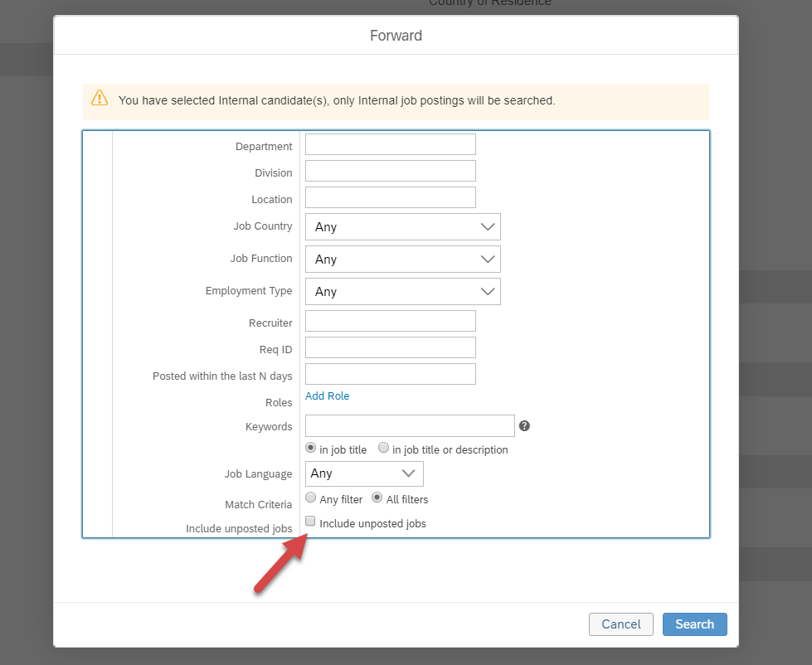This screenshot has height=665, width=812.
Task: Select the 'in job title' radio button
Action: (x=311, y=448)
